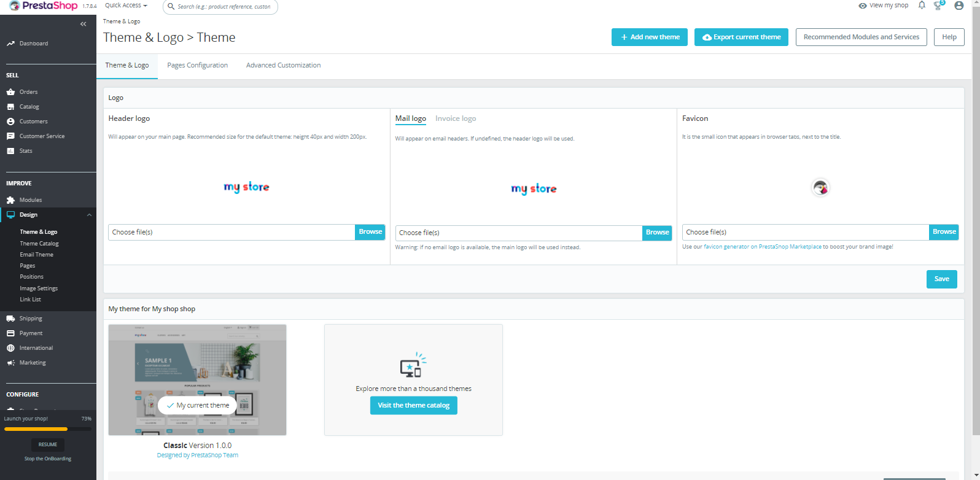This screenshot has height=480, width=980.
Task: Open favicon generator on PrestaShop Marketplace link
Action: pos(762,247)
